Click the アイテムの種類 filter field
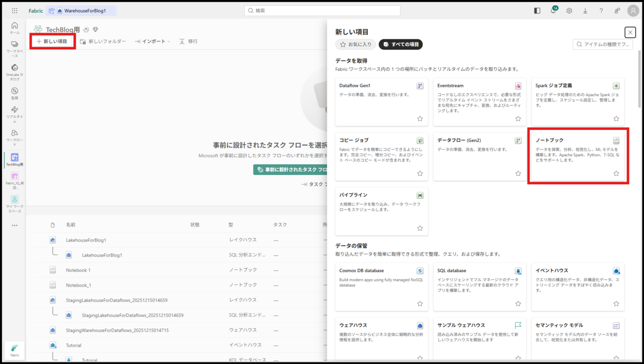 (603, 45)
